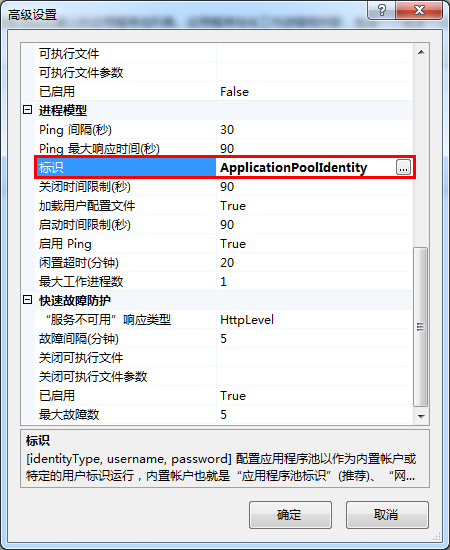The width and height of the screenshot is (450, 550).
Task: Click the 关闭可执行文件 value field
Action: [314, 358]
